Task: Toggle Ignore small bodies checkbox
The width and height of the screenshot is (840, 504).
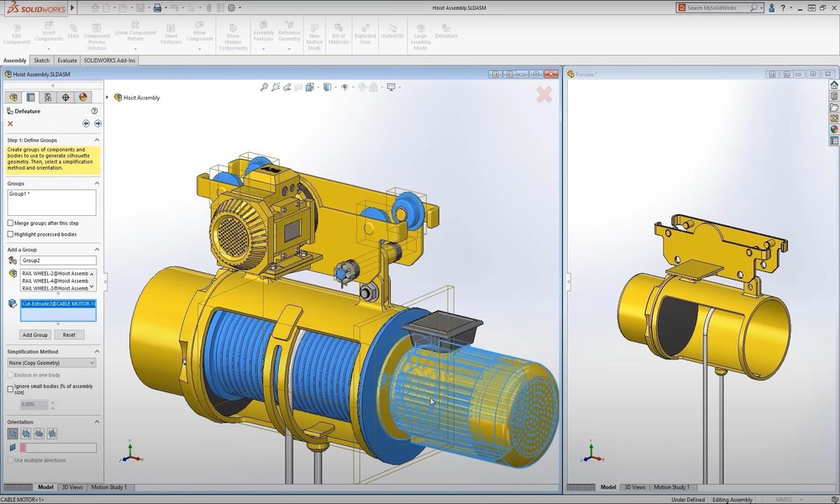Action: [11, 389]
